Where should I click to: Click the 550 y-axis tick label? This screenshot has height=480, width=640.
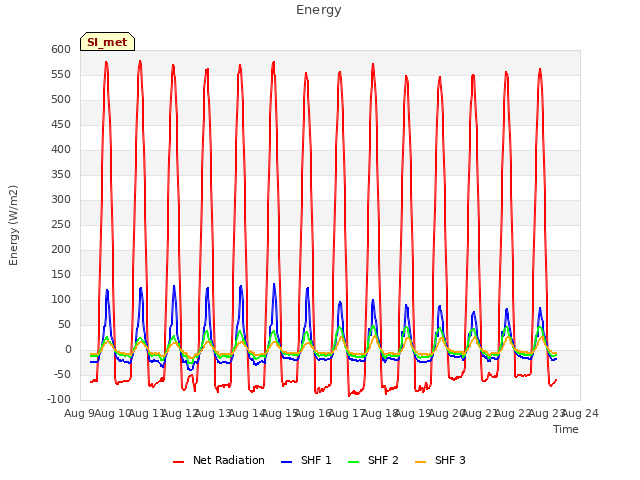point(61,75)
